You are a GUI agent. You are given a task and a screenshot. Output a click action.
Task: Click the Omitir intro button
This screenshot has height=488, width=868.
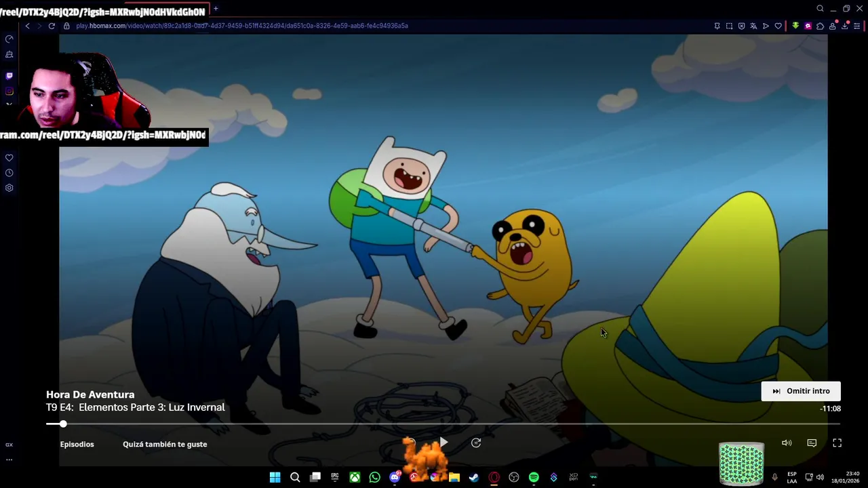(x=801, y=391)
